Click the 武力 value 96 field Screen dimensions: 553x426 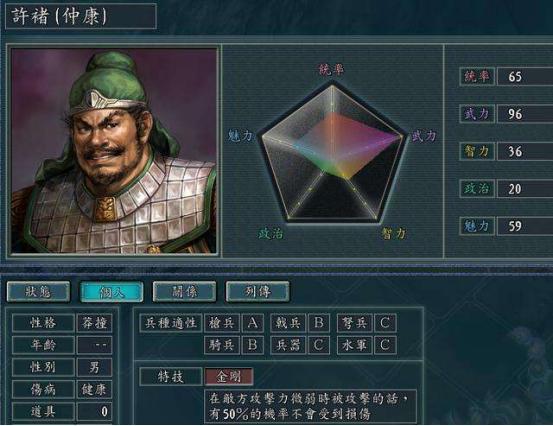click(x=525, y=114)
